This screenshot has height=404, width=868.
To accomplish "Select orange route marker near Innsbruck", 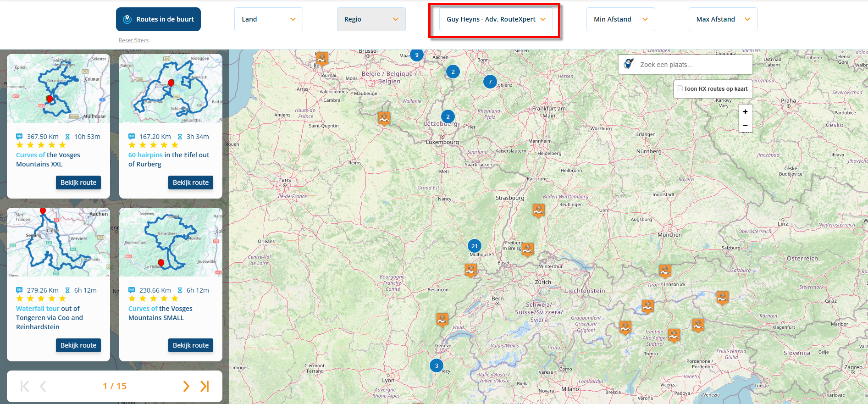I will click(x=665, y=271).
